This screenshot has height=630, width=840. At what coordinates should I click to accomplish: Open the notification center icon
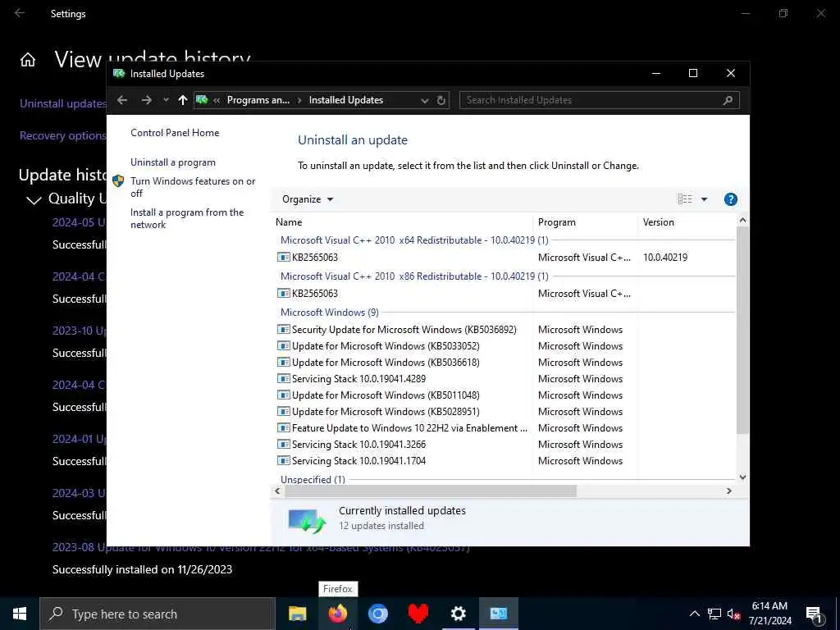tap(815, 614)
